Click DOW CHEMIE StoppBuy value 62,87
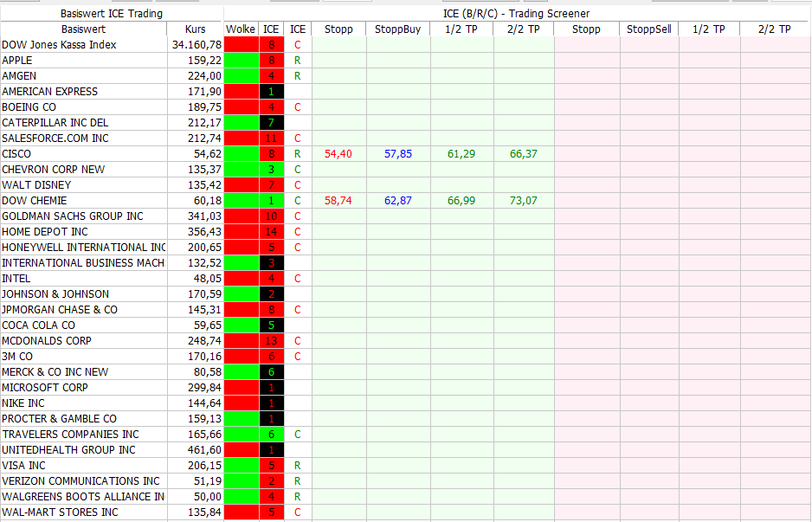Viewport: 812px width, 522px height. point(397,201)
